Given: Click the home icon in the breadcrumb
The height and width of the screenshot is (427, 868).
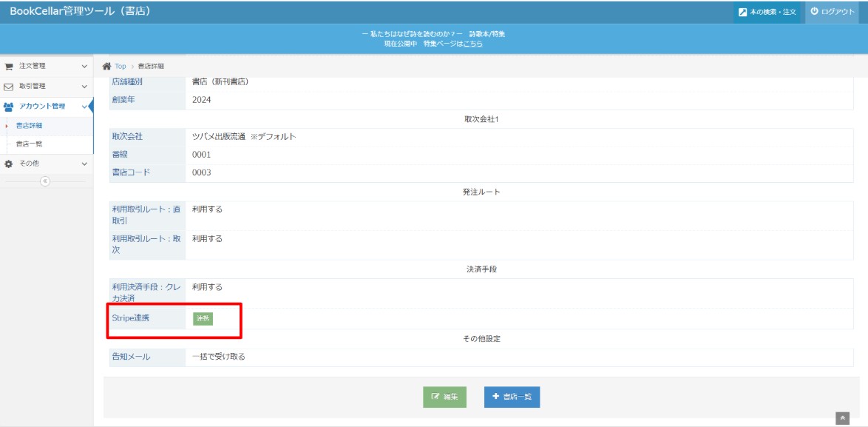Looking at the screenshot, I should tap(106, 67).
